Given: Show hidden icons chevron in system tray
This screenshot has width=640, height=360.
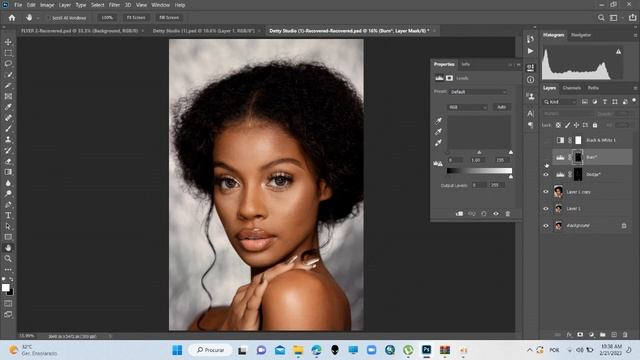Looking at the screenshot, I should tap(529, 350).
